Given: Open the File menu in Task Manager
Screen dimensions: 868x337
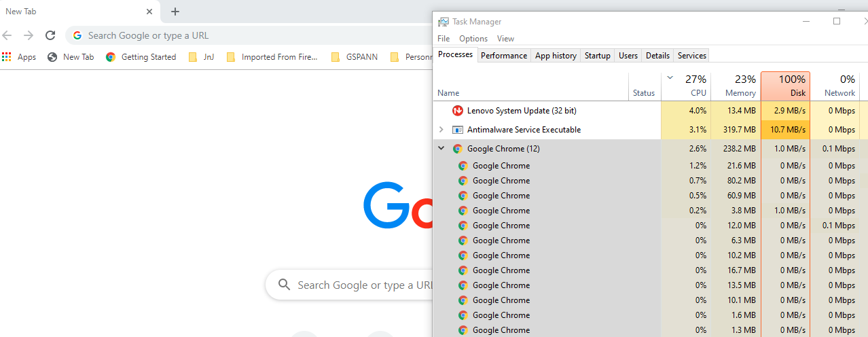Looking at the screenshot, I should [x=444, y=39].
